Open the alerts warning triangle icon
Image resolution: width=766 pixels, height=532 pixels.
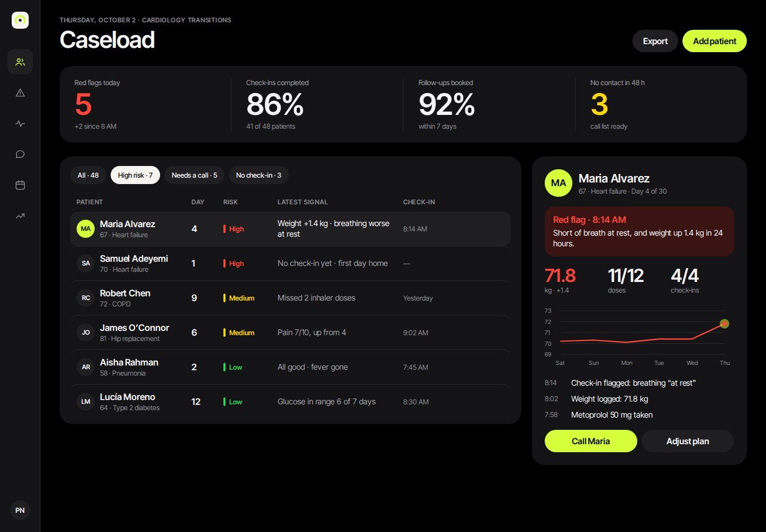pos(20,93)
